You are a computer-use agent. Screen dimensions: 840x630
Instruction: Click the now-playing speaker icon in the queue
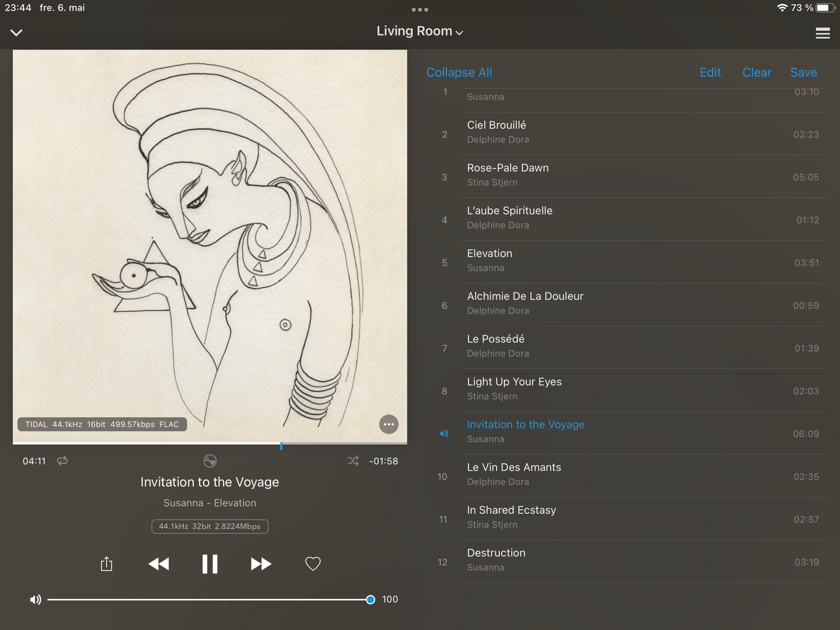coord(444,433)
